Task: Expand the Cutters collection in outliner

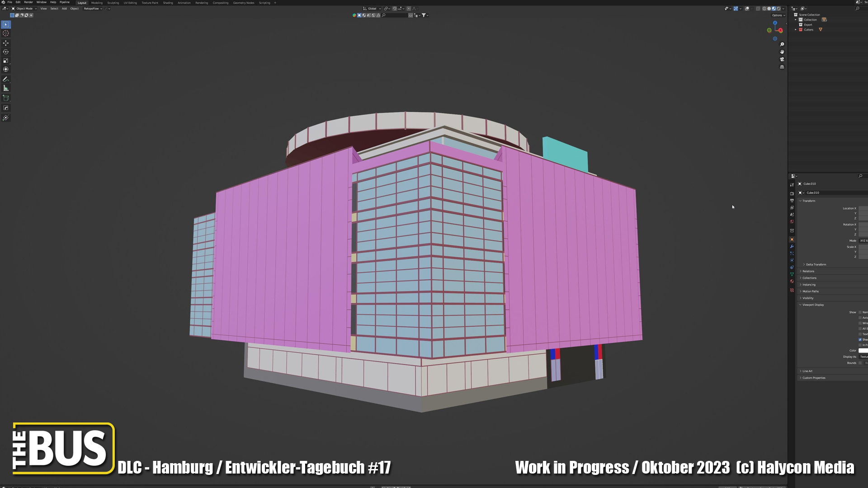Action: tap(796, 30)
